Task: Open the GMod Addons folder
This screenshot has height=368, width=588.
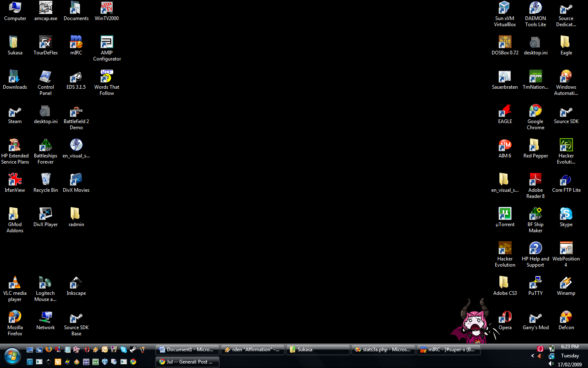Action: (15, 220)
